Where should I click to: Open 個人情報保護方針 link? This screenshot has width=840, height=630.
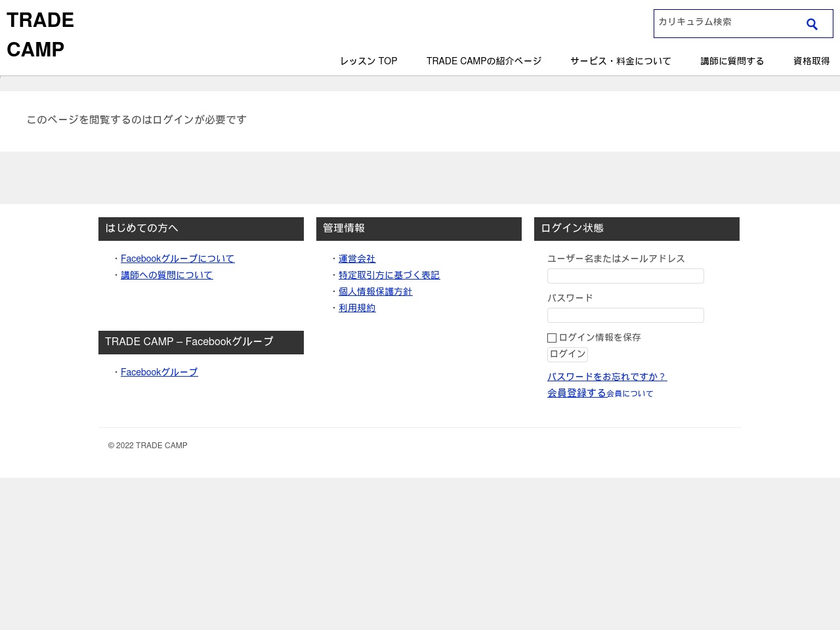(x=375, y=291)
